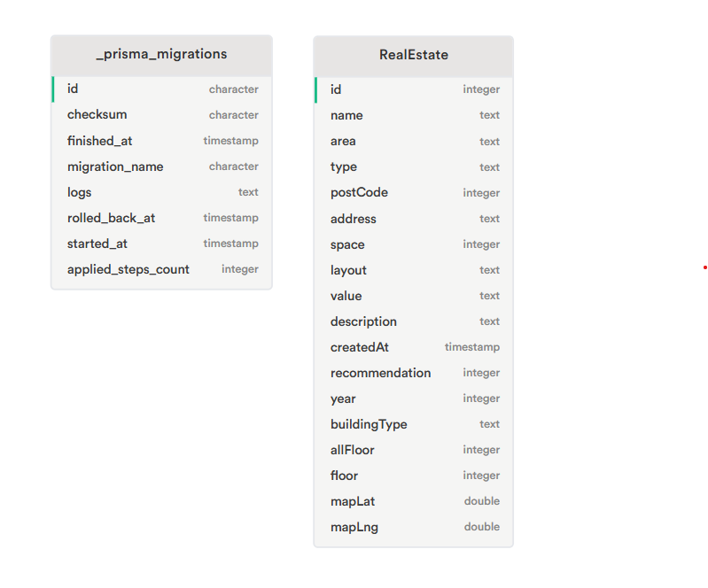This screenshot has height=588, width=708.
Task: Click the buildingType column row
Action: pyautogui.click(x=414, y=424)
